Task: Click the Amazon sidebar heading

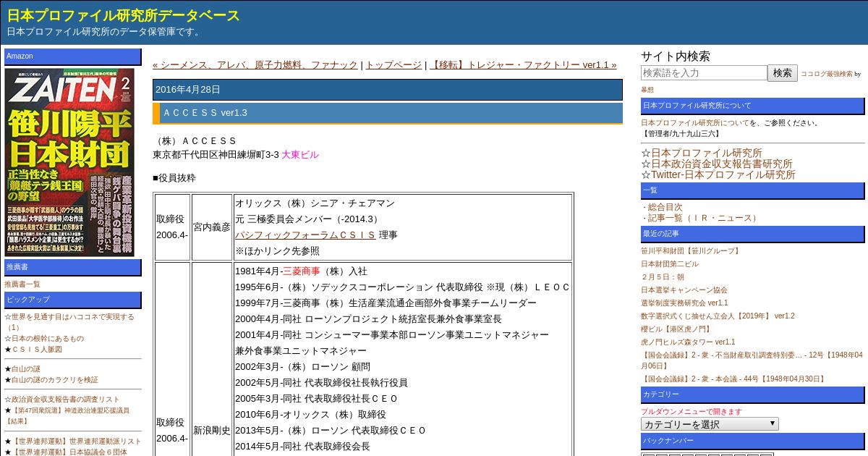Action: point(73,56)
